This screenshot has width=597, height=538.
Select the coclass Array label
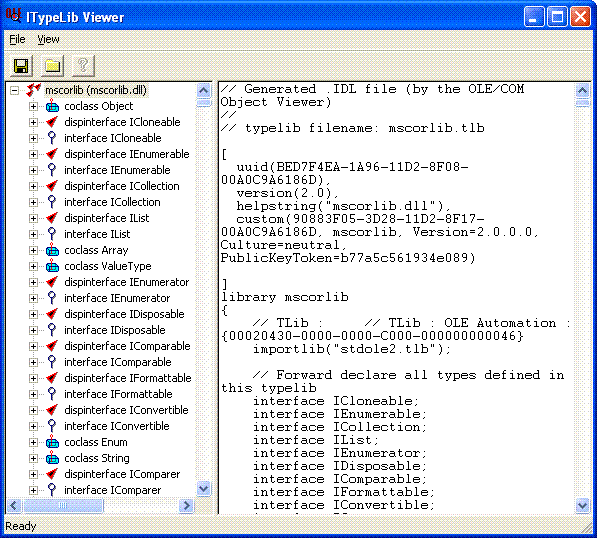point(96,250)
